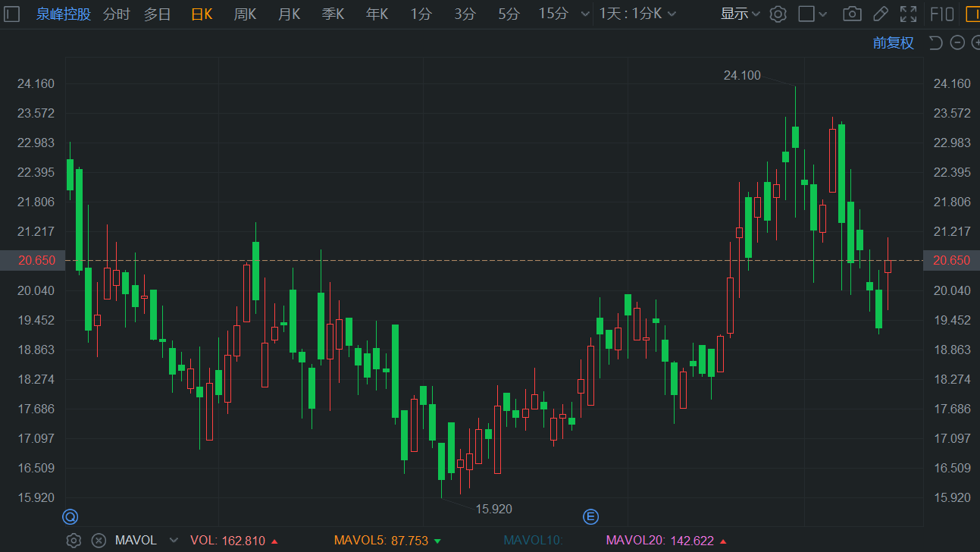Image resolution: width=980 pixels, height=552 pixels.
Task: Toggle MAVOL20 line visibility
Action: pyautogui.click(x=659, y=541)
